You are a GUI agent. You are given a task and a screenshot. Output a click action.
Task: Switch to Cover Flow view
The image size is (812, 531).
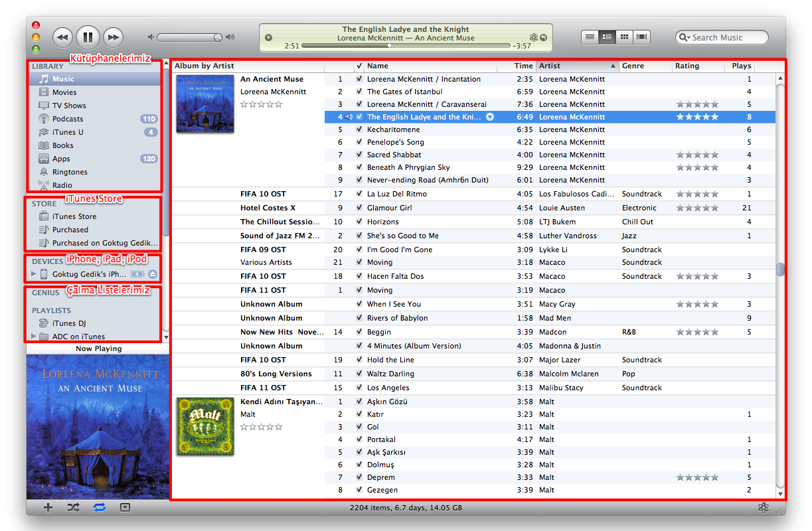(x=642, y=37)
